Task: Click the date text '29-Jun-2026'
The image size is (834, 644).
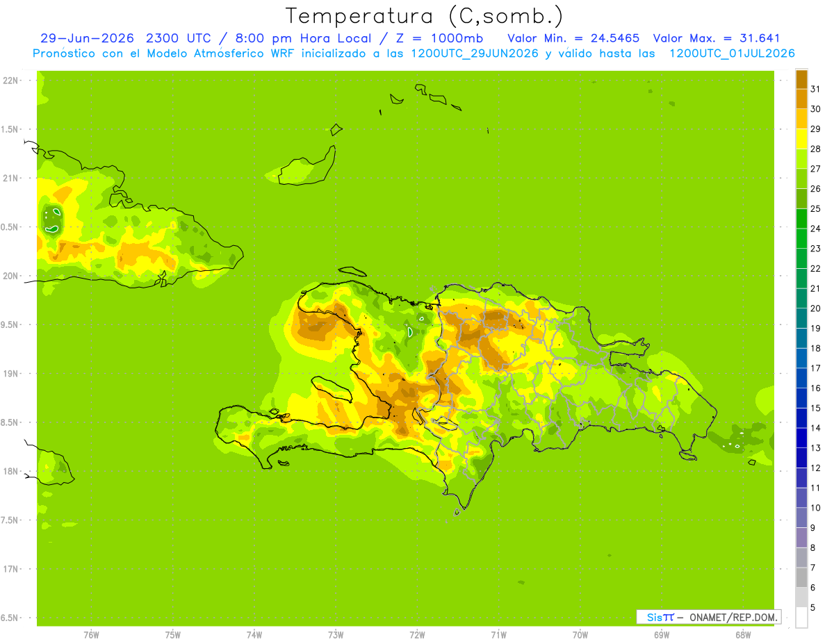Action: [87, 38]
